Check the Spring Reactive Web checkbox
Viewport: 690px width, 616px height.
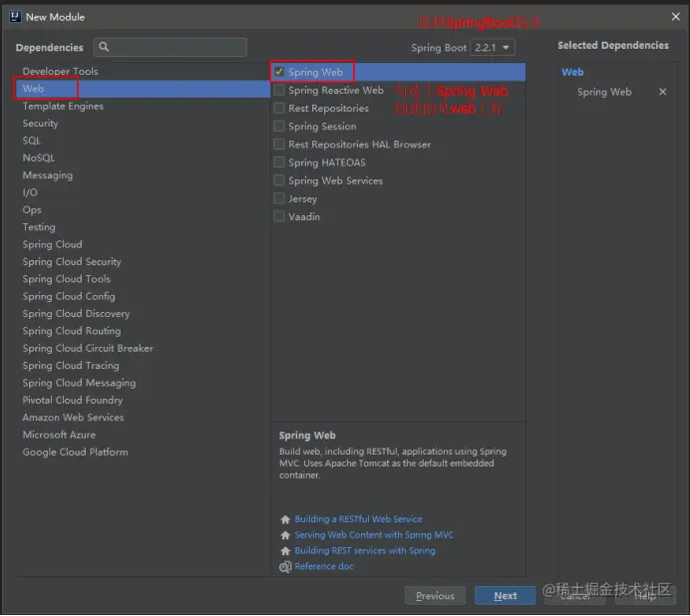point(279,90)
